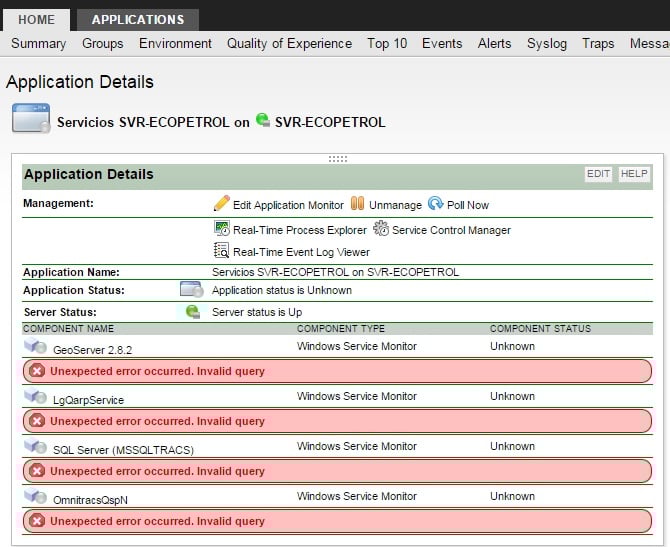Viewport: 670px width, 547px height.
Task: Open the Real-Time Event Log Viewer link
Action: [301, 252]
